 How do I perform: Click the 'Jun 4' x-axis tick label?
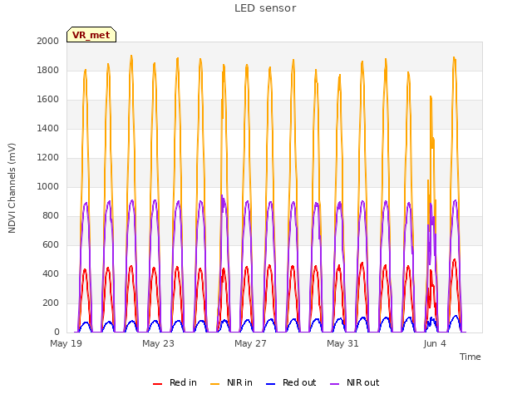[x=435, y=343]
